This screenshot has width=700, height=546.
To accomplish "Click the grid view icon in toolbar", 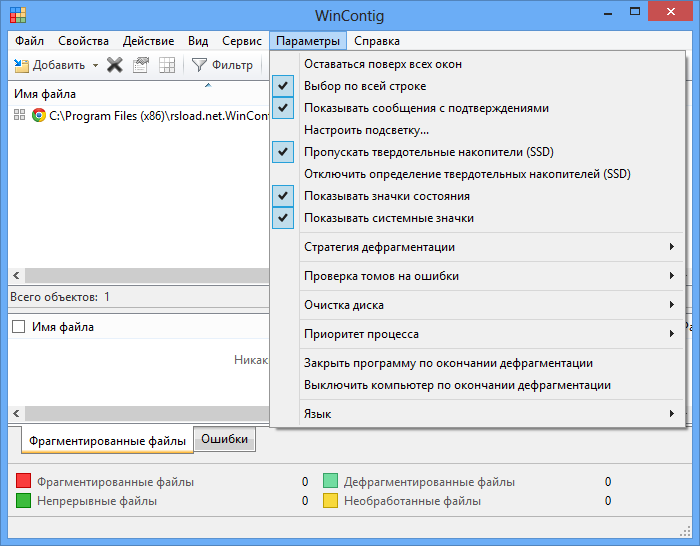I will pyautogui.click(x=167, y=65).
